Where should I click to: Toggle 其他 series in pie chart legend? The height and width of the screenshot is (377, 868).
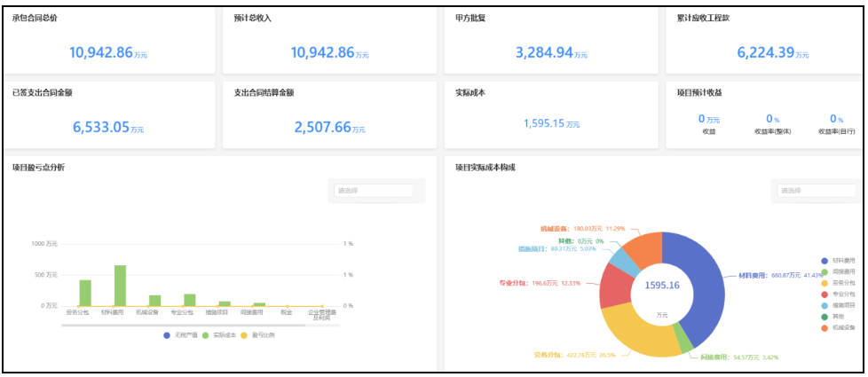(833, 317)
